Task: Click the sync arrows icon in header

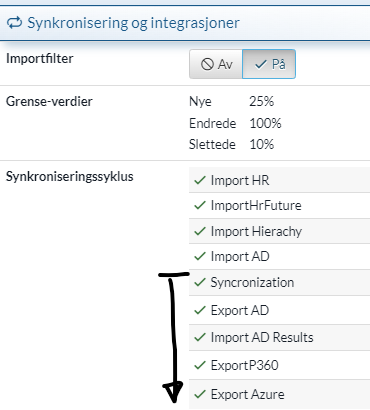Action: 15,23
